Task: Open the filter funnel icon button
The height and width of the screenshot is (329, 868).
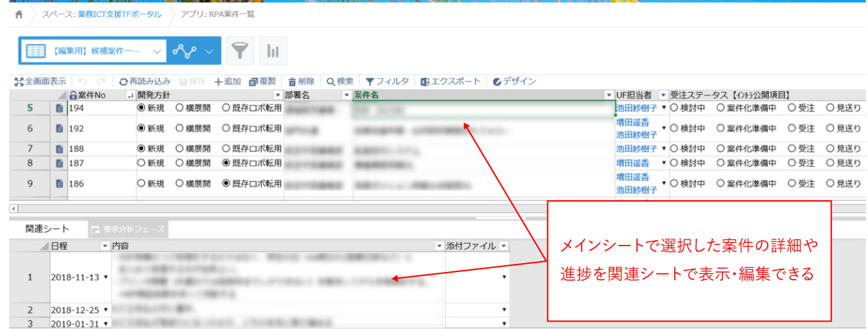Action: pos(240,51)
